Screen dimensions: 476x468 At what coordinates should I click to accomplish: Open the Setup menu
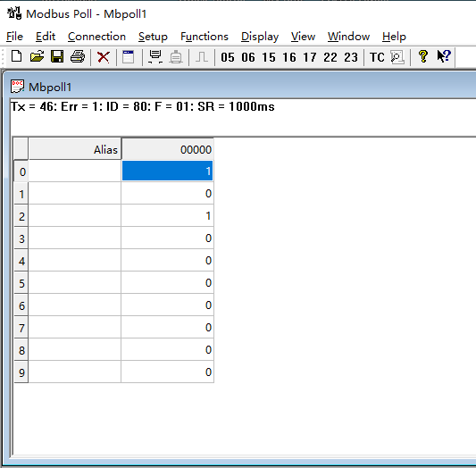coord(153,37)
